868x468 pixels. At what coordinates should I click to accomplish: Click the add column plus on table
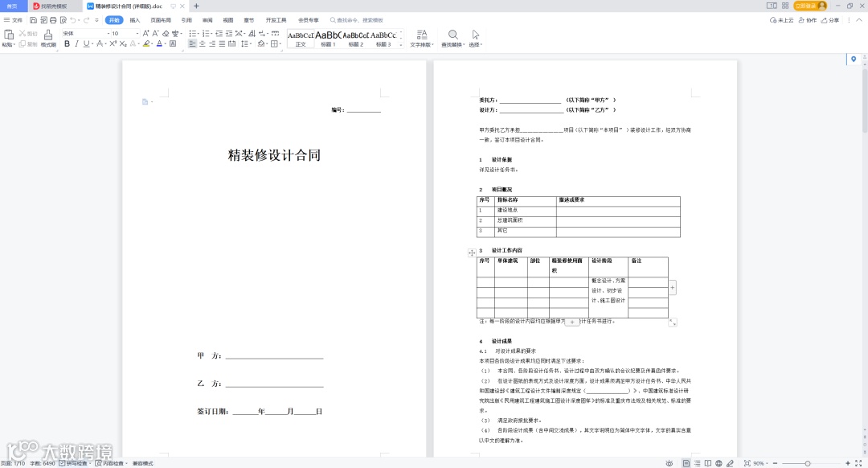coord(673,287)
